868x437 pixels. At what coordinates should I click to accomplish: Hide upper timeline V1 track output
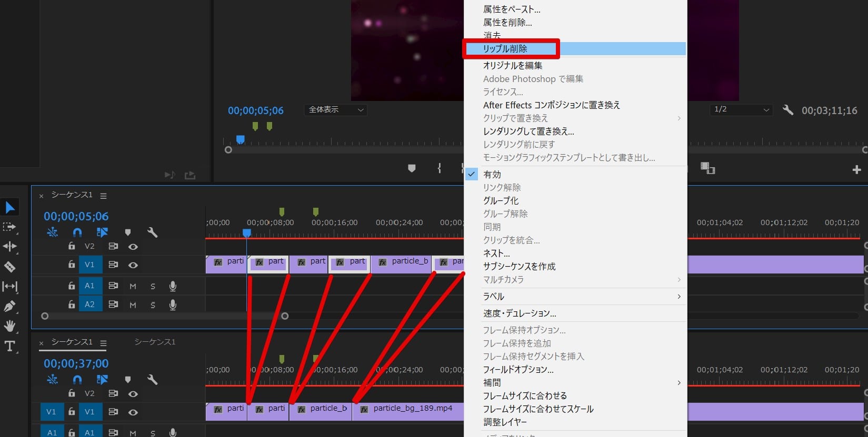[x=133, y=265]
